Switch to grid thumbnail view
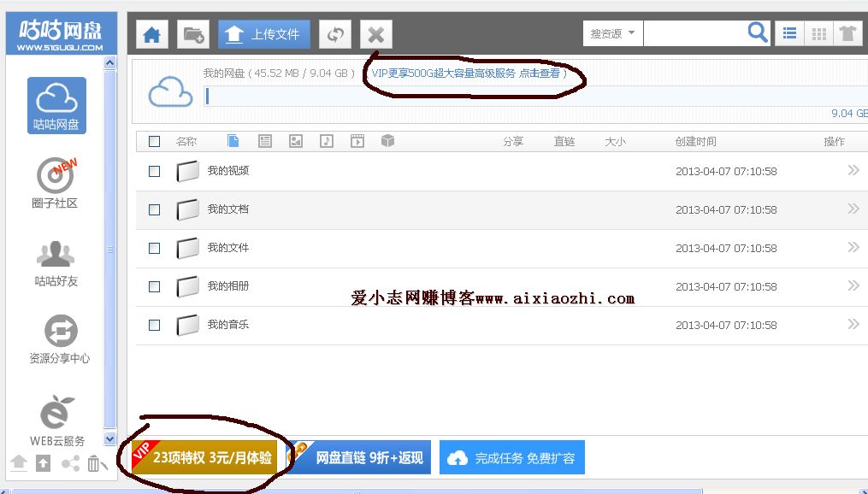The width and height of the screenshot is (868, 494). (818, 33)
